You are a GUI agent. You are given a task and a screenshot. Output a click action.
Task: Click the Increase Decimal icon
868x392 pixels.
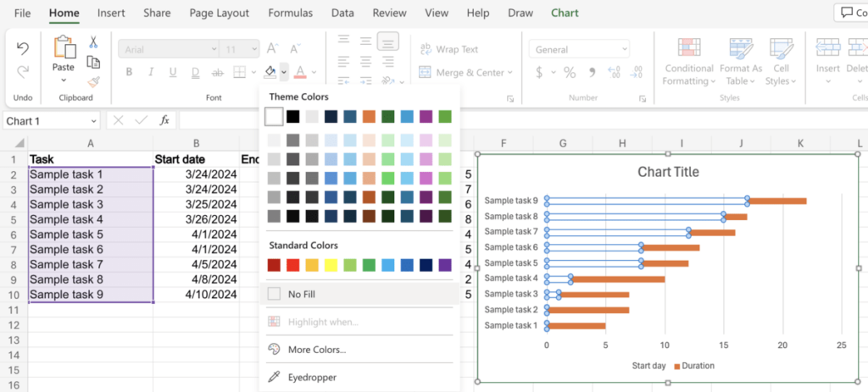click(x=614, y=73)
